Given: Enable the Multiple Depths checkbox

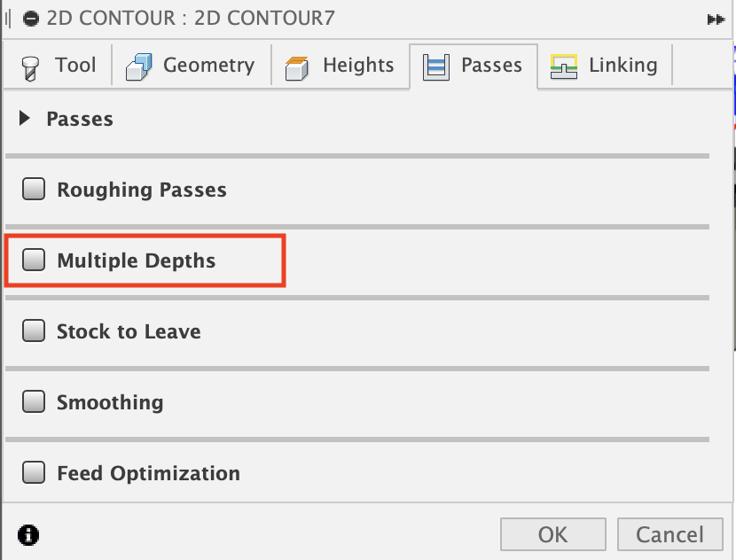Looking at the screenshot, I should click(x=33, y=260).
